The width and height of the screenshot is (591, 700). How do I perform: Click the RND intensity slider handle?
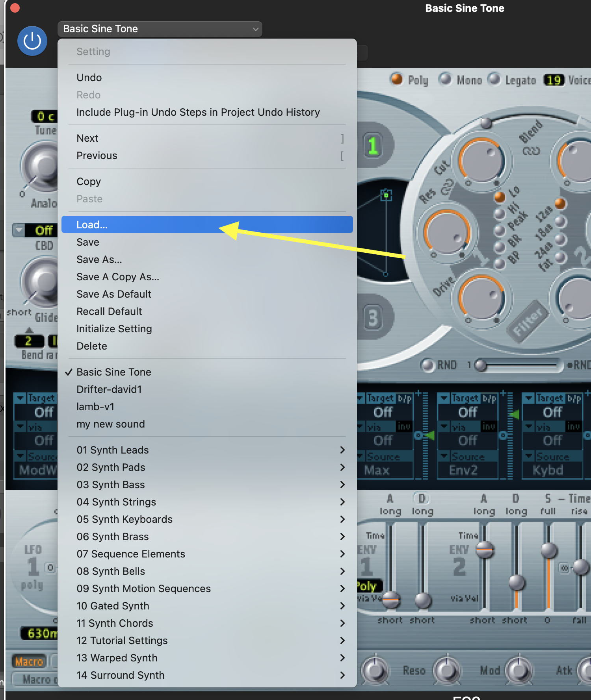pos(480,365)
